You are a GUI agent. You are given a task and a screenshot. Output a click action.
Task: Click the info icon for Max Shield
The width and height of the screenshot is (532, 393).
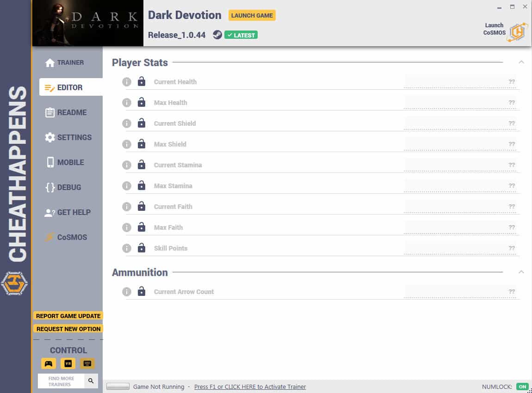point(127,144)
